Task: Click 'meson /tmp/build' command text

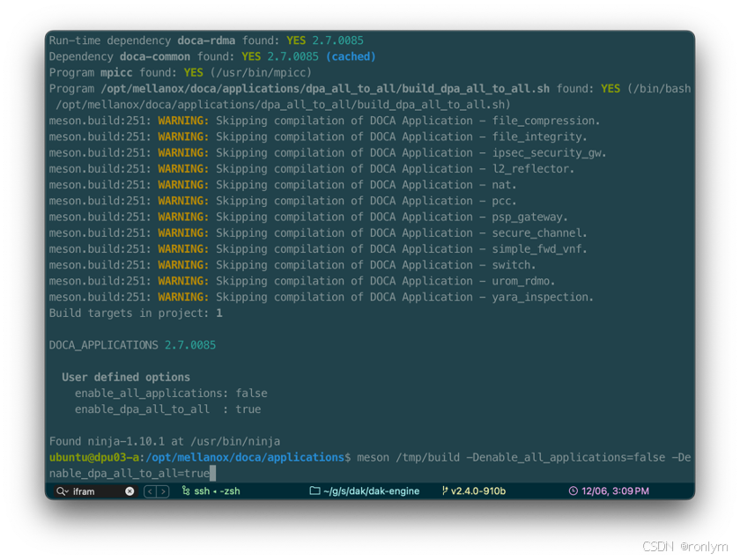Action: (x=408, y=458)
